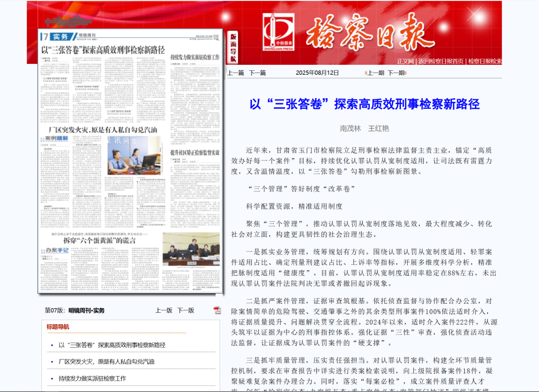The image size is (539, 392).
Task: Go to previous article (上一篇)
Action: (x=236, y=73)
